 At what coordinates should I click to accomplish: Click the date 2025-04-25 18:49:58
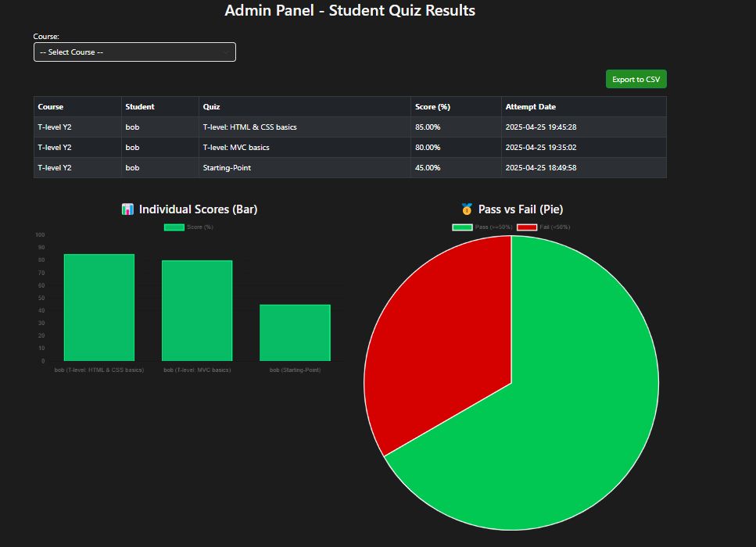tap(541, 168)
